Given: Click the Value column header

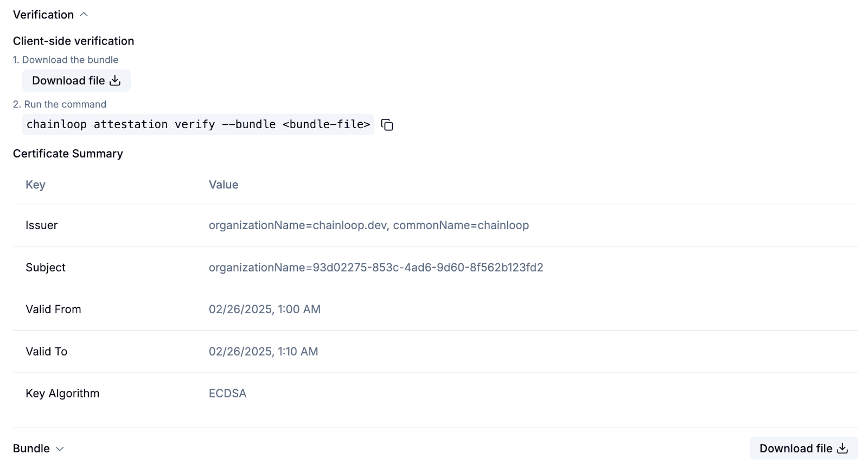Looking at the screenshot, I should click(x=224, y=185).
